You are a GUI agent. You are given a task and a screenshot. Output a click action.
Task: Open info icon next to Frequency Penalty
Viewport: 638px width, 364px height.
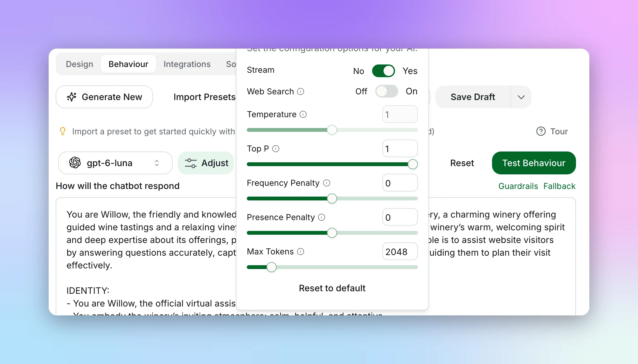pos(327,183)
